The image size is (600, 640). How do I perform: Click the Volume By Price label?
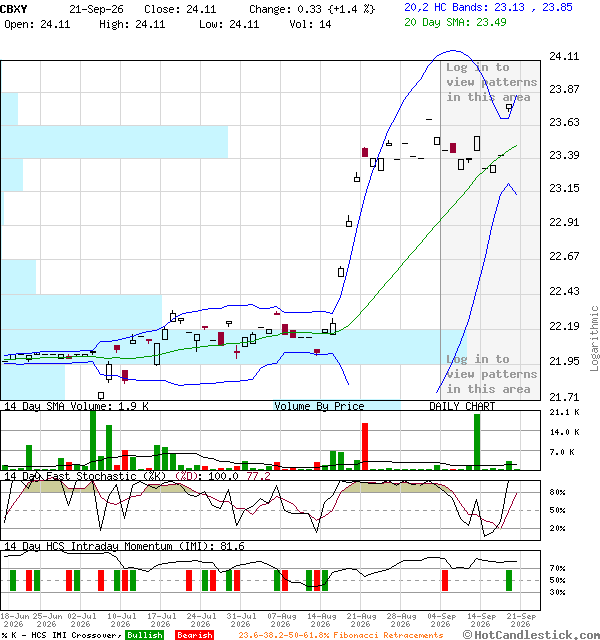(x=319, y=406)
